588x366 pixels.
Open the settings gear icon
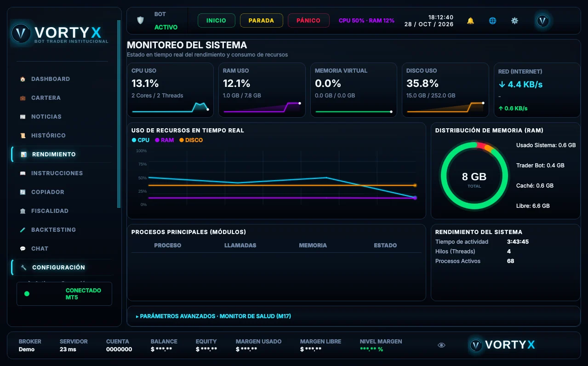pos(514,21)
